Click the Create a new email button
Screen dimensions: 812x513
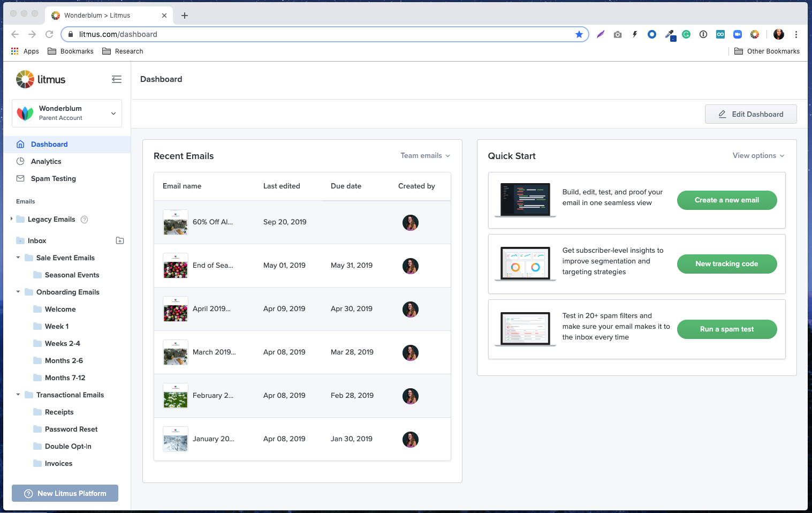click(726, 200)
